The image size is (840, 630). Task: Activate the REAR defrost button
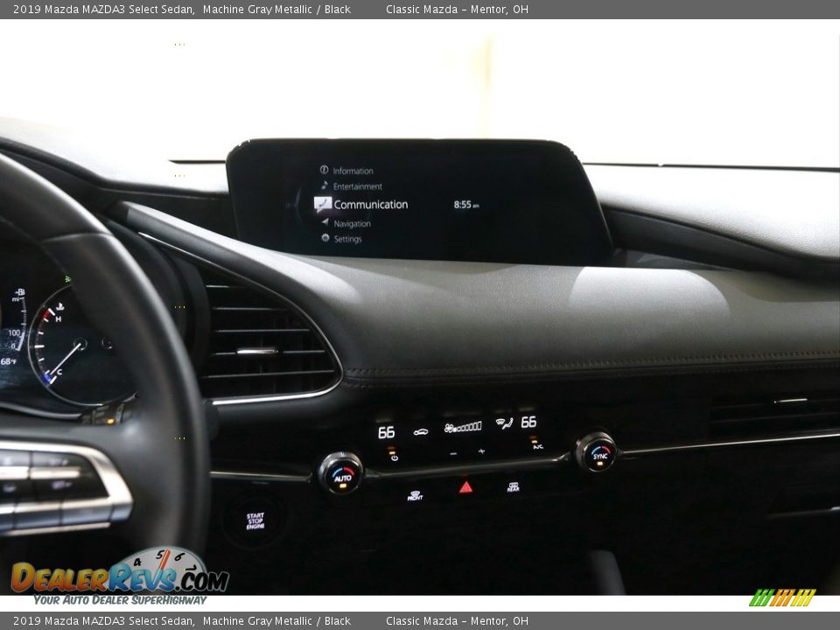514,486
